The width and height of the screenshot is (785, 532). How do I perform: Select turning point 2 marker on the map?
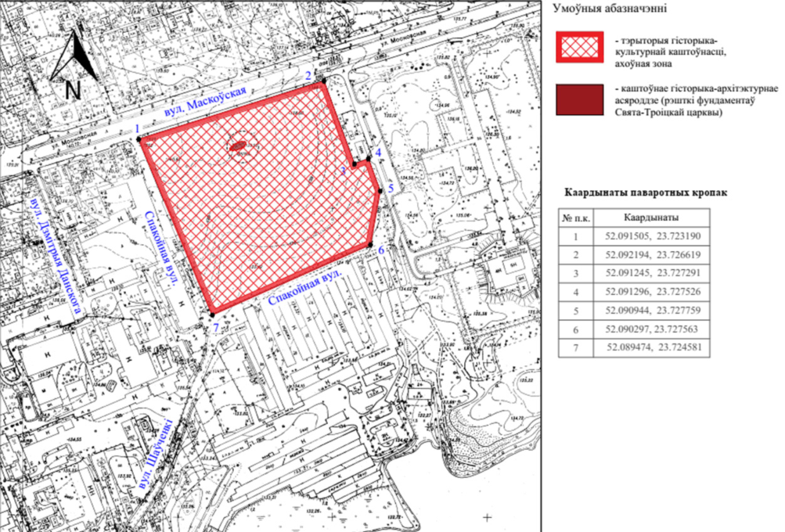[322, 83]
